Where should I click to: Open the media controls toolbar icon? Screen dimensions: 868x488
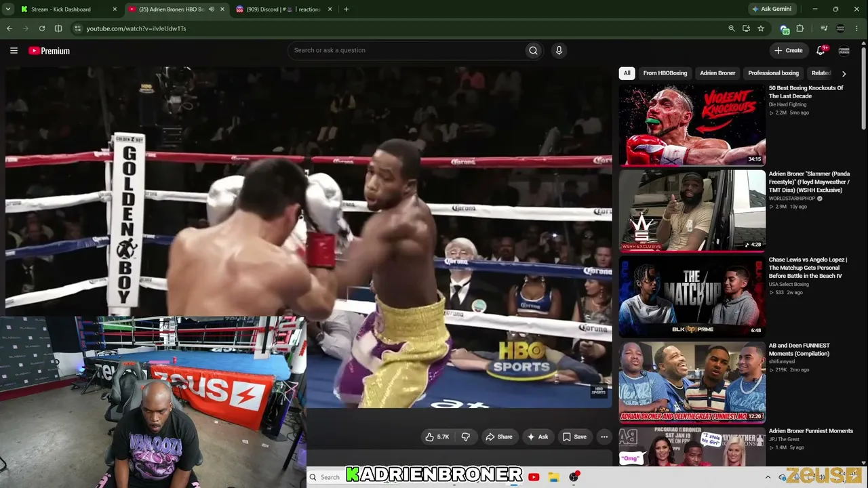tap(824, 28)
